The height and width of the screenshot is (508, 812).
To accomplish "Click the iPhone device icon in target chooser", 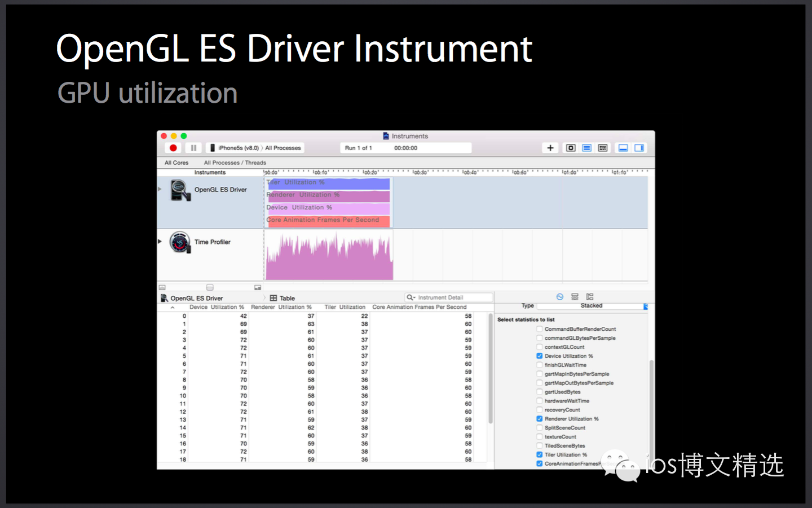I will point(213,148).
